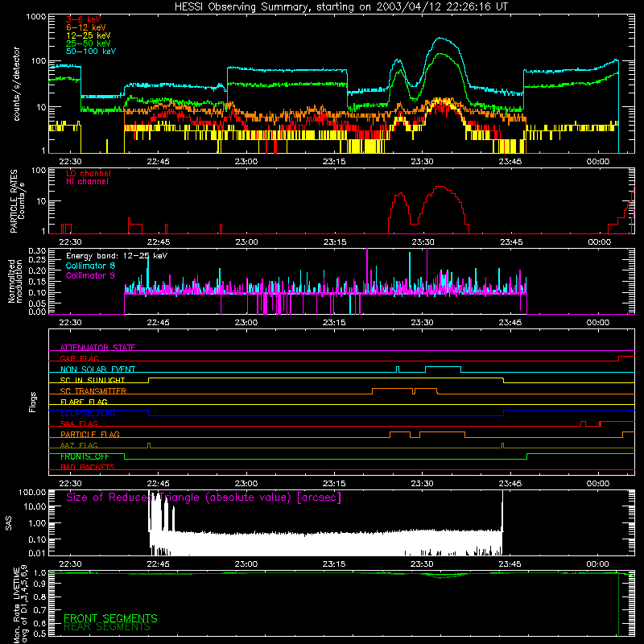This screenshot has height=644, width=644.
Task: Click the 0.20 modulation tick label
Action: tap(37, 270)
